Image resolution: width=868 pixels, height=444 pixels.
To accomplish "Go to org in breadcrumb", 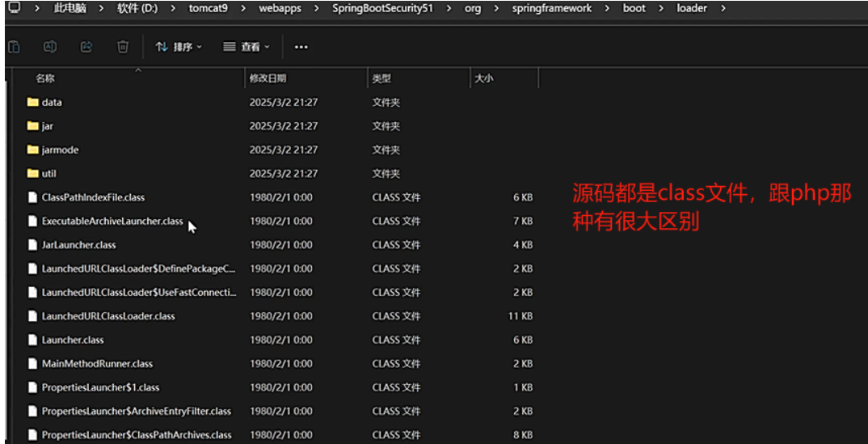I will tap(472, 8).
